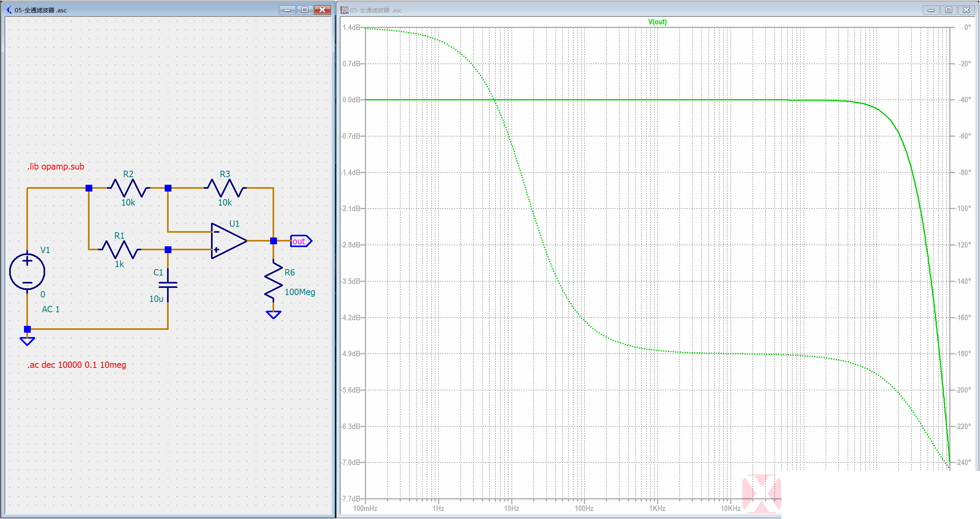Image resolution: width=980 pixels, height=519 pixels.
Task: Click ground symbol below V1
Action: click(27, 341)
